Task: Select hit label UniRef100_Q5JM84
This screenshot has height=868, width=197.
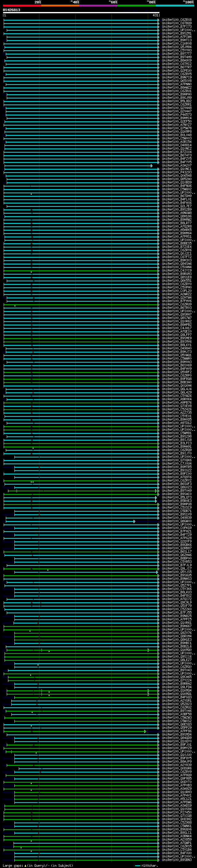Action: pos(177,47)
